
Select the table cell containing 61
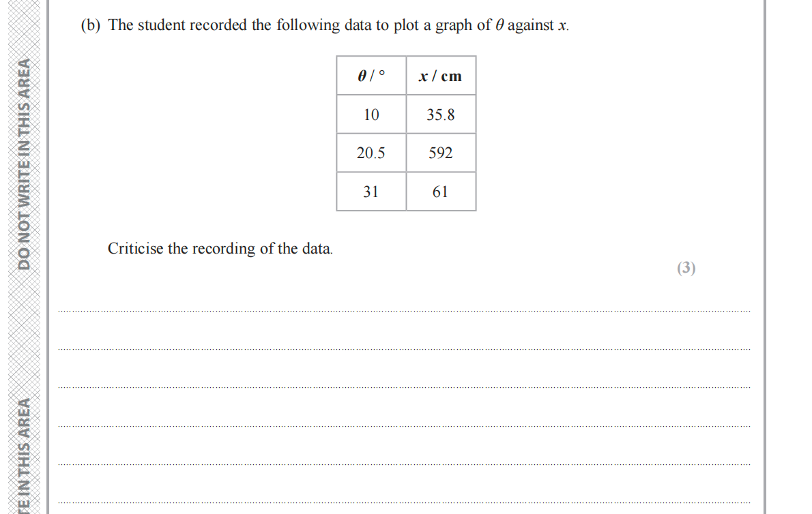click(x=441, y=192)
